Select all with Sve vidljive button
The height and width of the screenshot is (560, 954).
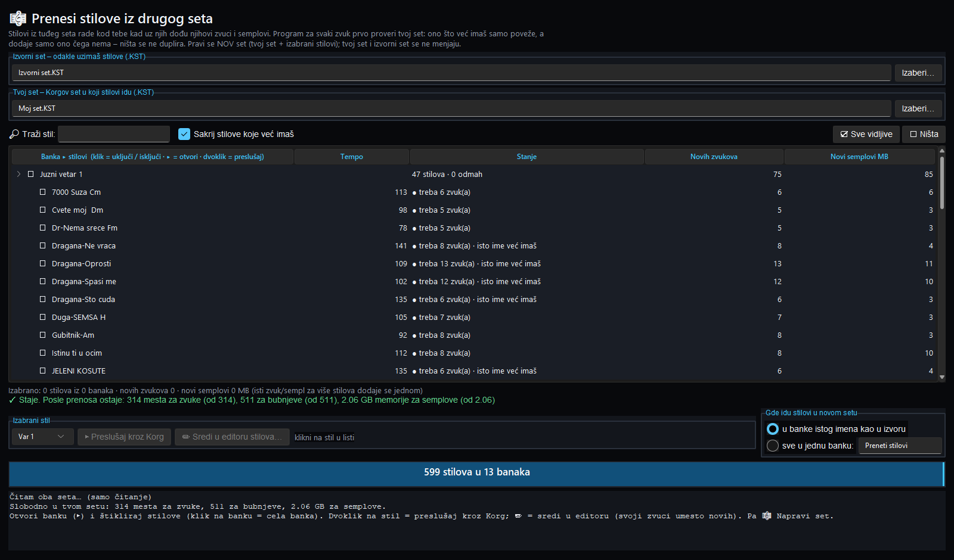pyautogui.click(x=866, y=134)
